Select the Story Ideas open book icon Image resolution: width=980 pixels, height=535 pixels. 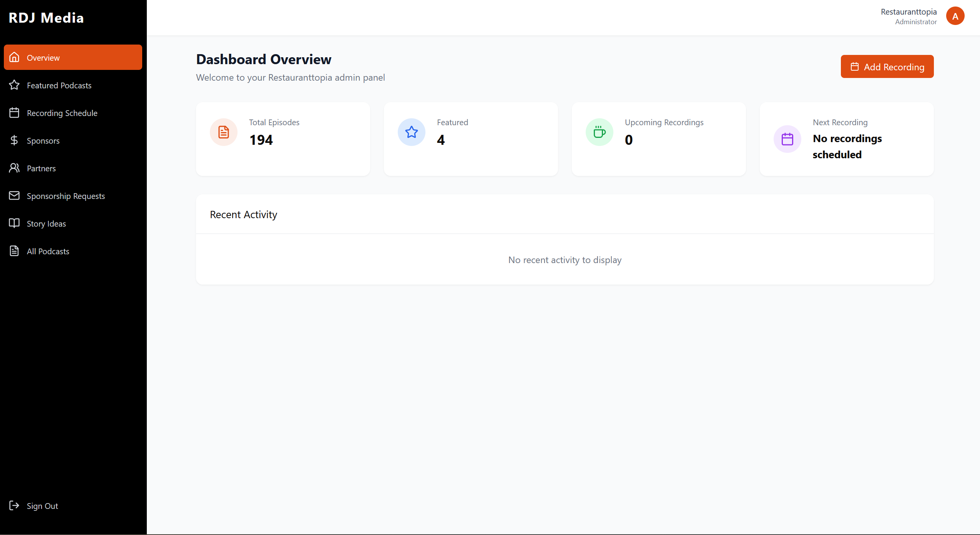14,223
